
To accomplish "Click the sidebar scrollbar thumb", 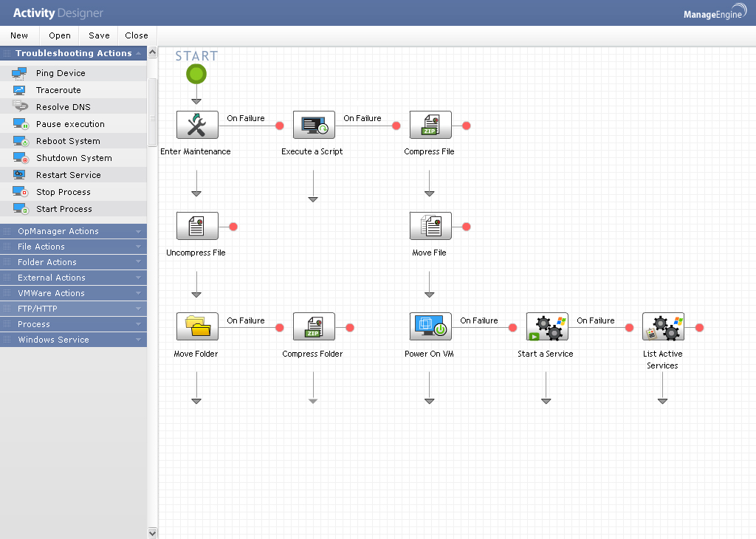I will [152, 111].
